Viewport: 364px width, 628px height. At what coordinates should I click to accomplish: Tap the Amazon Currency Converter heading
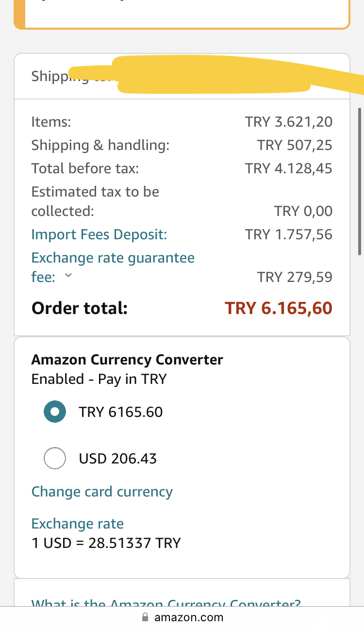pyautogui.click(x=127, y=360)
